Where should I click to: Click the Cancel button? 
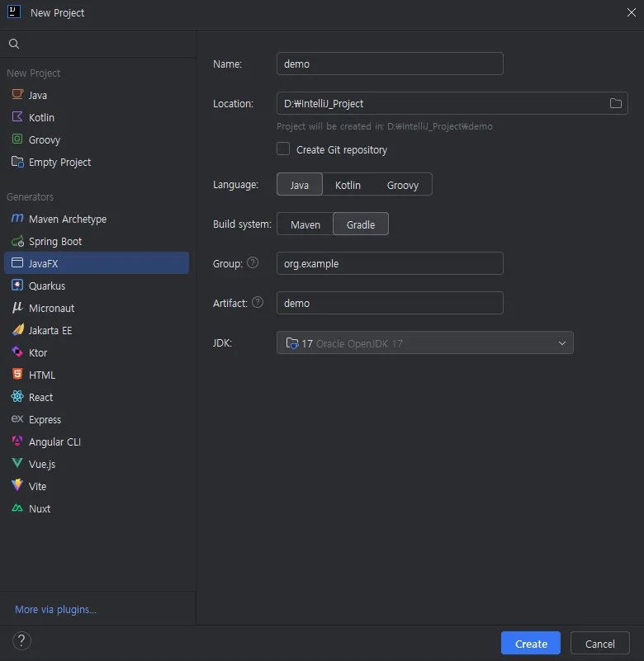point(599,643)
